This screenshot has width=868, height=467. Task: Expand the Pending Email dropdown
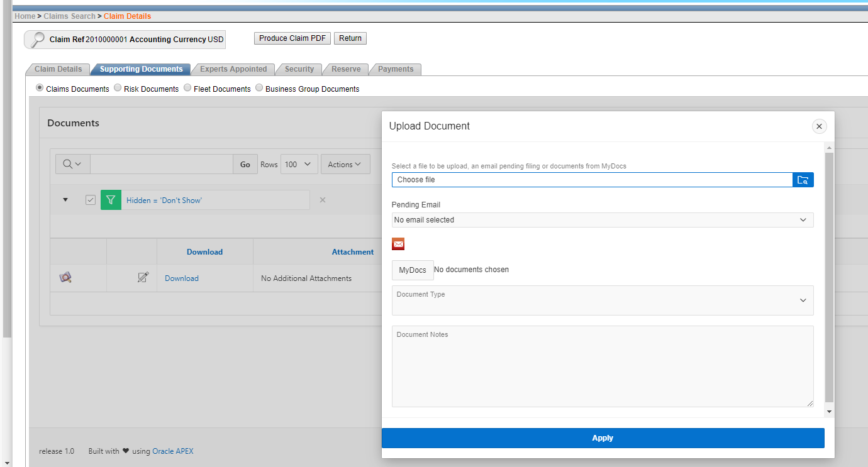(x=603, y=220)
